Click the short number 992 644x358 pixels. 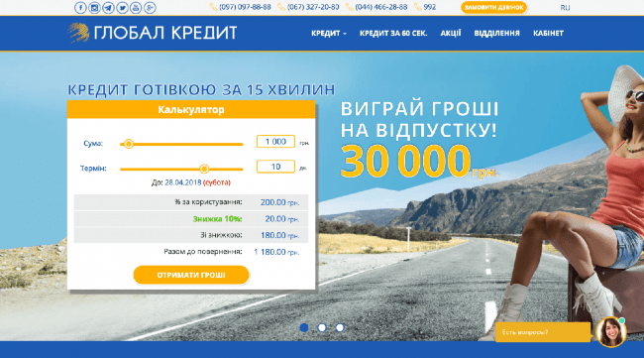(x=430, y=7)
